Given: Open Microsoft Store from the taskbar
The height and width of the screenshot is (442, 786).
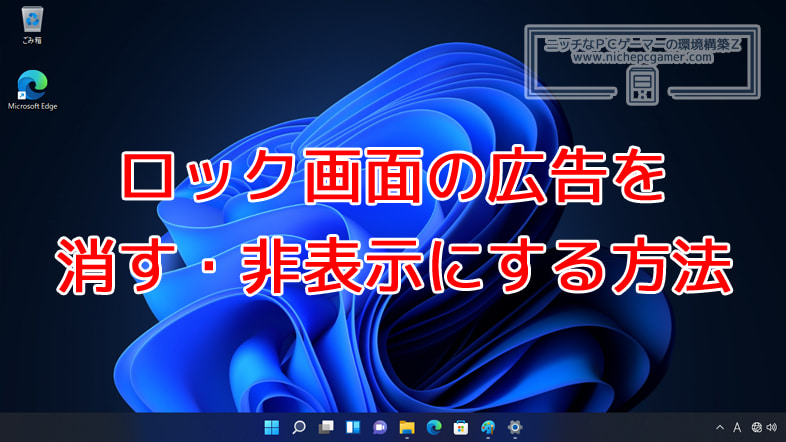Looking at the screenshot, I should 461,427.
